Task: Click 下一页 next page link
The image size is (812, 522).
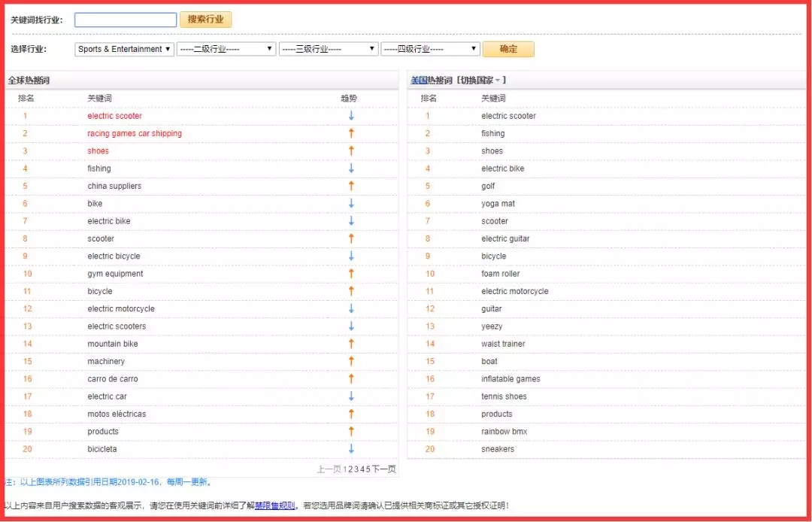Action: 383,469
